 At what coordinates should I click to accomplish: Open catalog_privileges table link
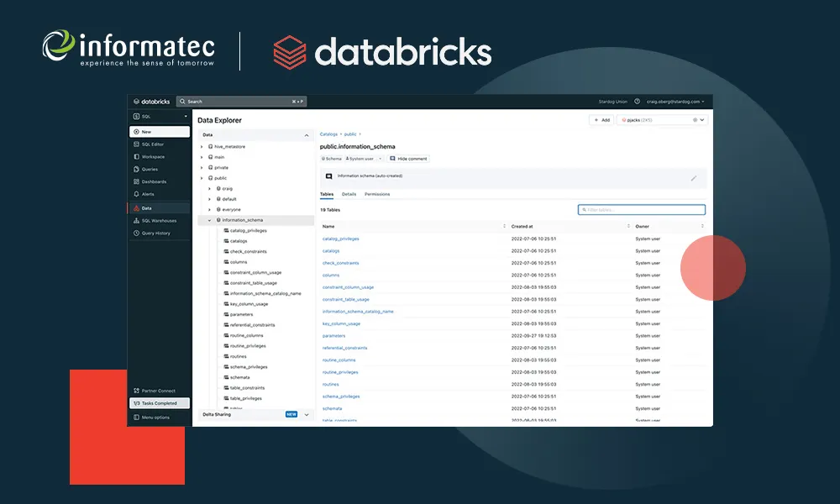[341, 239]
